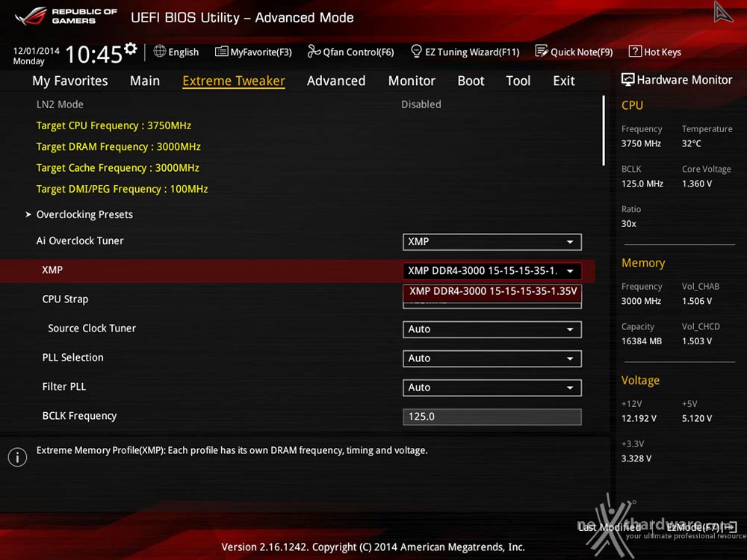The image size is (747, 560).
Task: Choose XMP DDR4-3000 15-15-15-35-1.35V option
Action: 492,291
